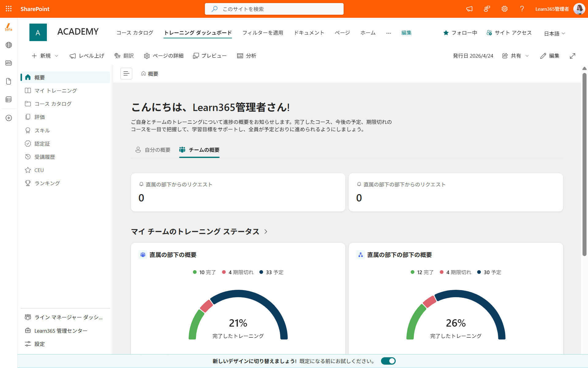This screenshot has width=588, height=368.
Task: Open the people connect icon in header
Action: click(x=487, y=9)
